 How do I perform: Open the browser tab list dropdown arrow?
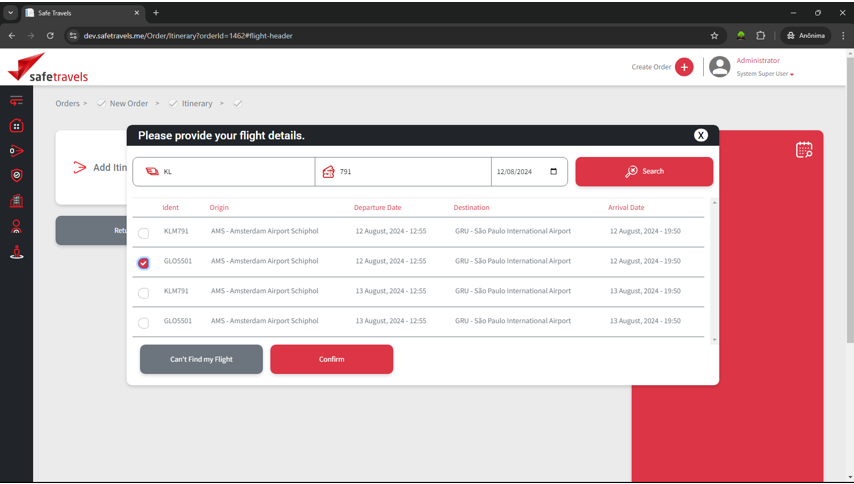coord(11,13)
